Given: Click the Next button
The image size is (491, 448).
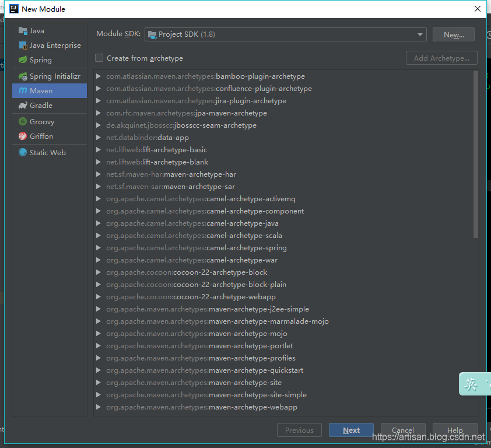Looking at the screenshot, I should [x=351, y=430].
